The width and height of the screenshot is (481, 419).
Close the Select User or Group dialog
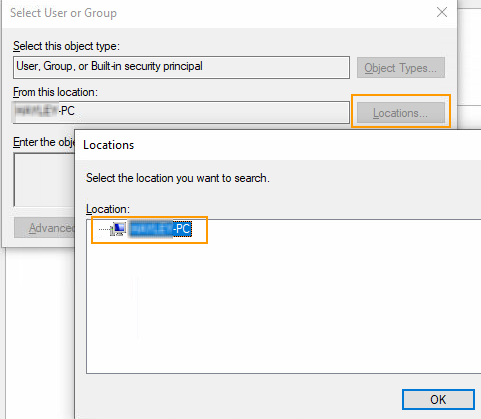(442, 13)
